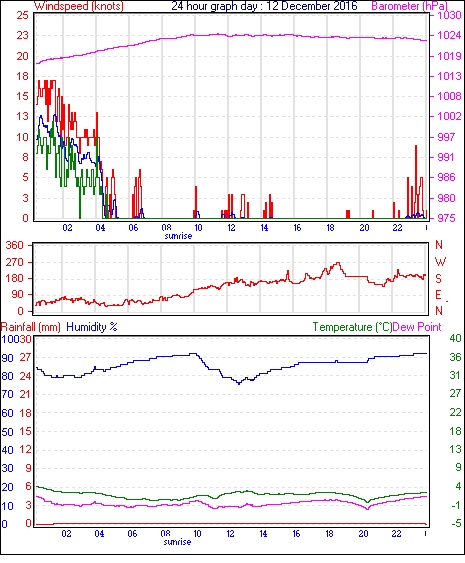The height and width of the screenshot is (563, 465).
Task: Click the Rainfall (mm) legend label
Action: coord(31,327)
